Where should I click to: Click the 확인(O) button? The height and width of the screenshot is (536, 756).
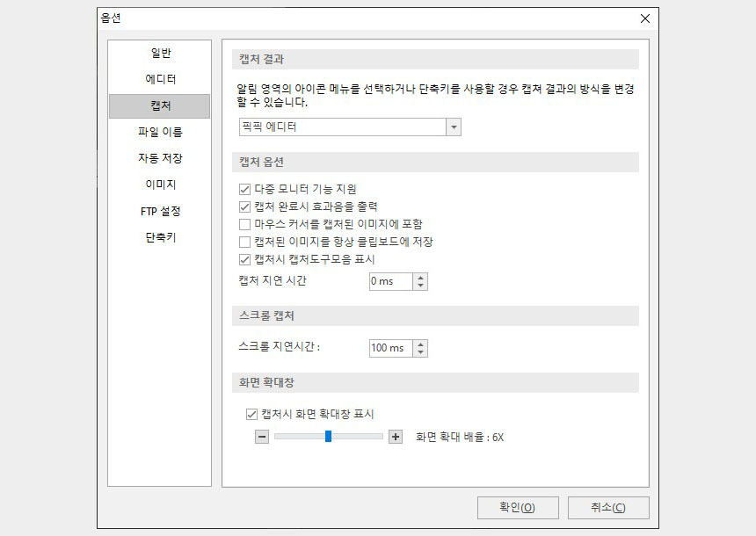(518, 508)
